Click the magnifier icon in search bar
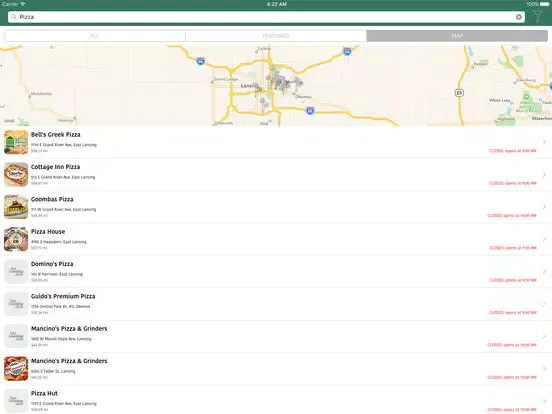This screenshot has height=414, width=552. click(x=14, y=17)
